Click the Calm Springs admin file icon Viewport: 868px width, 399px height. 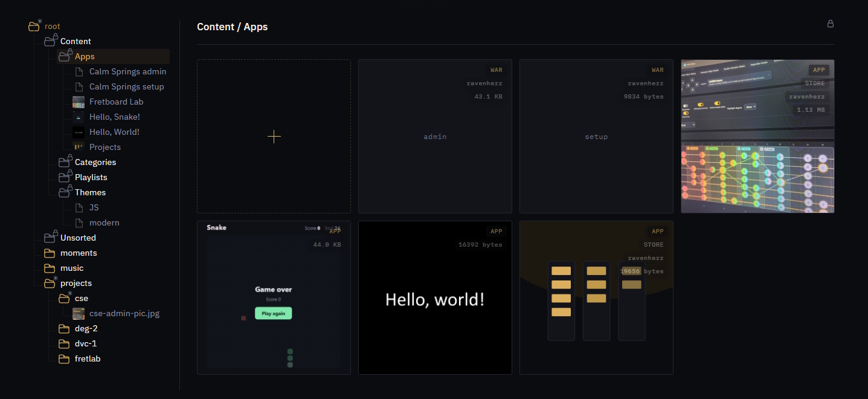click(x=79, y=71)
